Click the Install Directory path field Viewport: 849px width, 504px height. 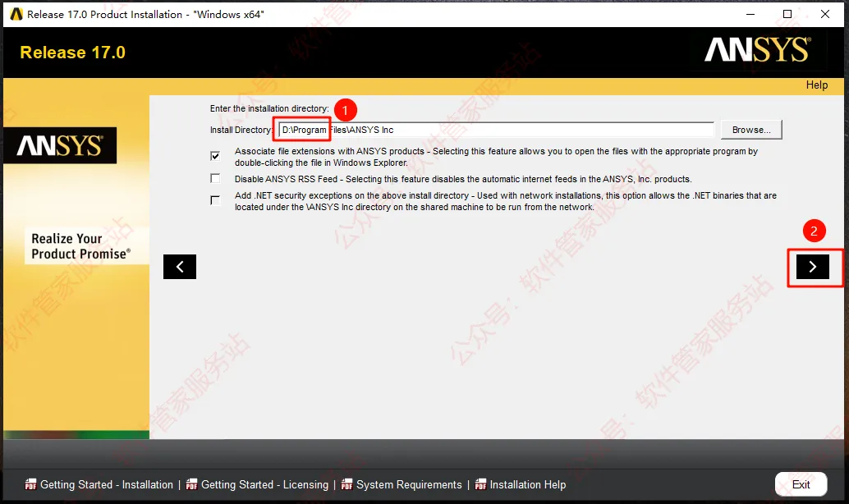click(x=497, y=130)
